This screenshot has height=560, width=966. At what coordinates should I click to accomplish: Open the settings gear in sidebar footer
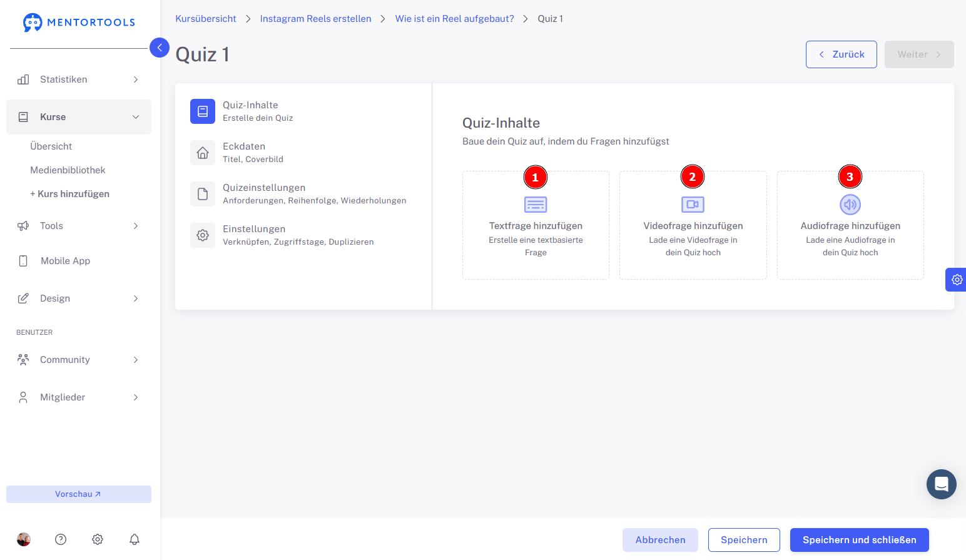click(x=98, y=539)
